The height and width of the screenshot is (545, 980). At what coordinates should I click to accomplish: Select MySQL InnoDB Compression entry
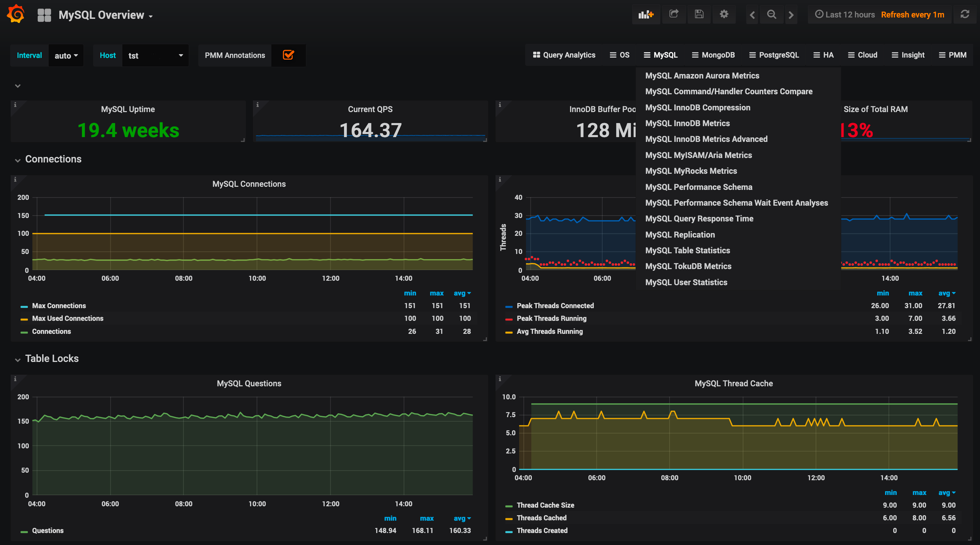pyautogui.click(x=698, y=108)
